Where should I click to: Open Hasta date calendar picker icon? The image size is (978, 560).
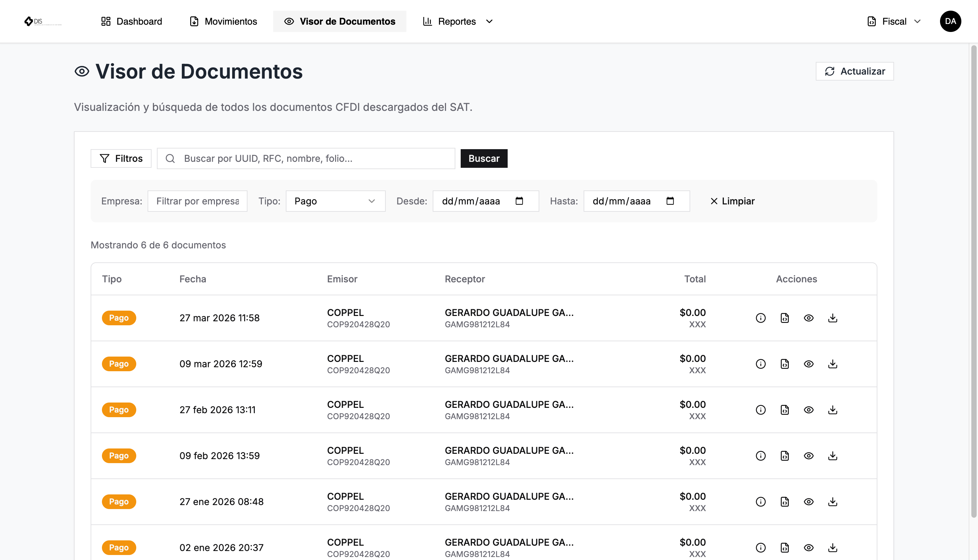[670, 201]
